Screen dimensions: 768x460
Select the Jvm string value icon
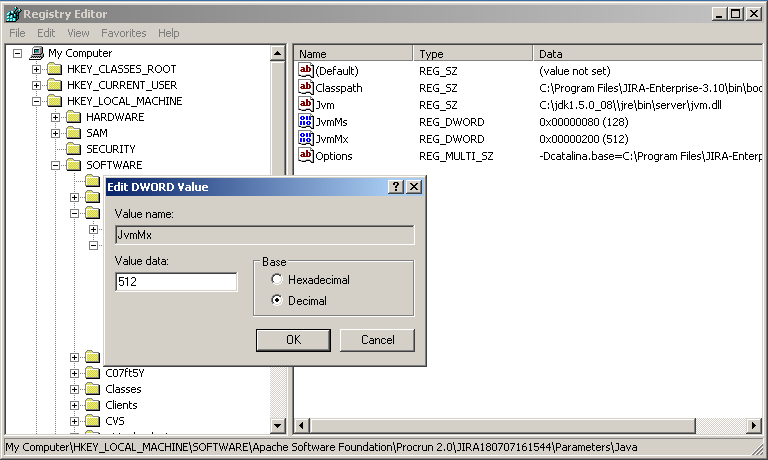click(307, 105)
